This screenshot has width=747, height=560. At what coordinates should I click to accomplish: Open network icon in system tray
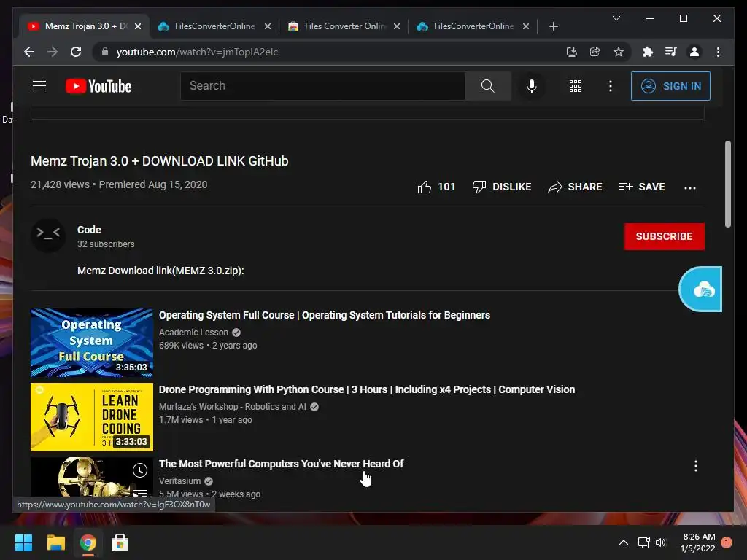643,542
